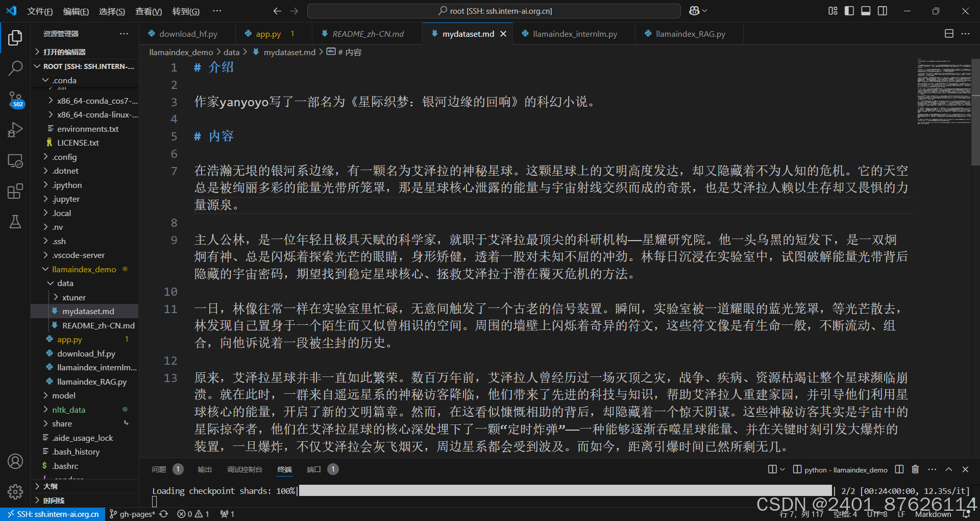Open the 查看 menu

point(149,11)
